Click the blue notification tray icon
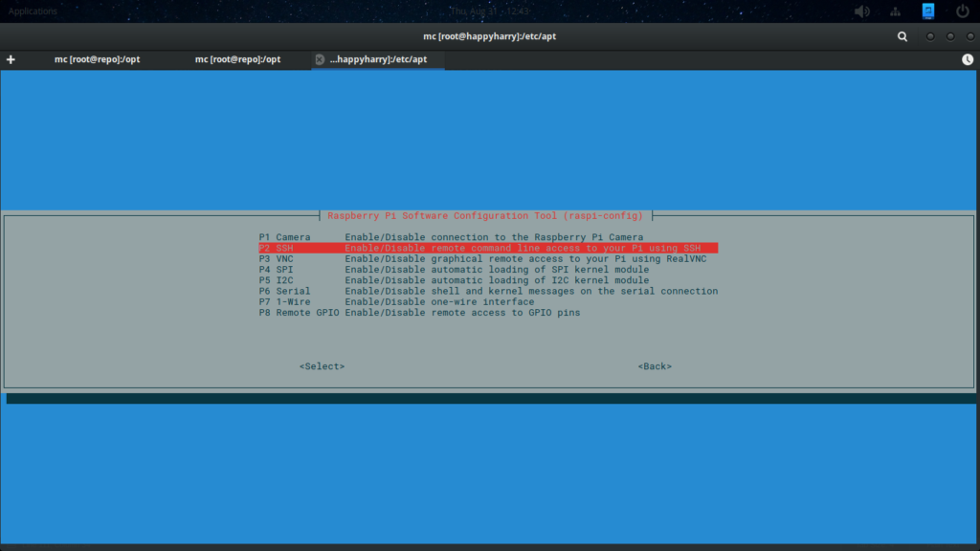980x551 pixels. pyautogui.click(x=928, y=11)
